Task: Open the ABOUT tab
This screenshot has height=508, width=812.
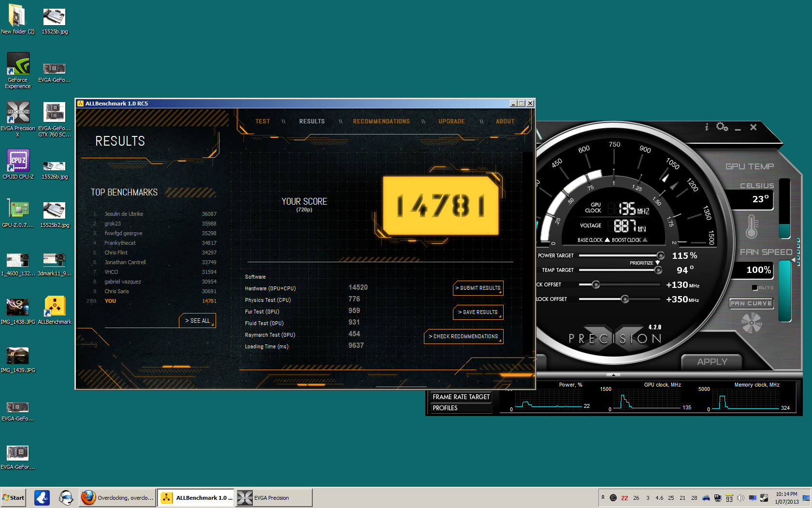Action: [x=505, y=121]
